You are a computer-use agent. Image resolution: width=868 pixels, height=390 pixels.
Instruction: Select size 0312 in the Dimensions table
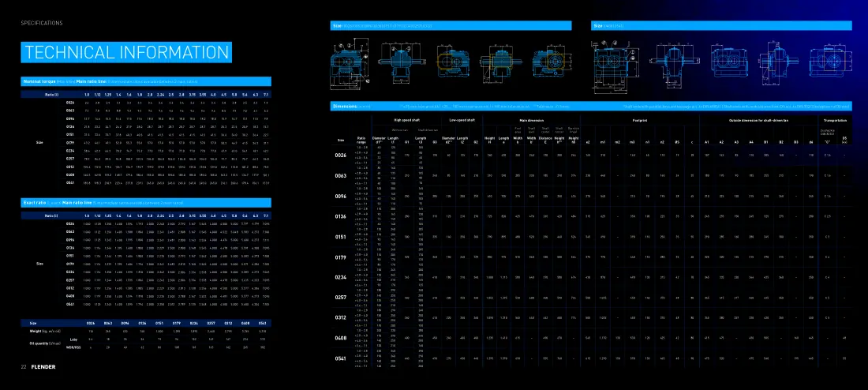(x=341, y=317)
